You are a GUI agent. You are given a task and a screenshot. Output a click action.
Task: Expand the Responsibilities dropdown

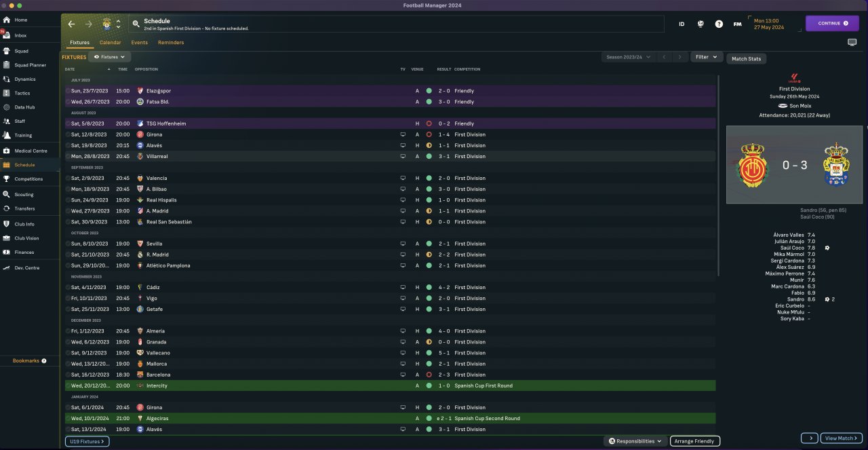click(635, 441)
